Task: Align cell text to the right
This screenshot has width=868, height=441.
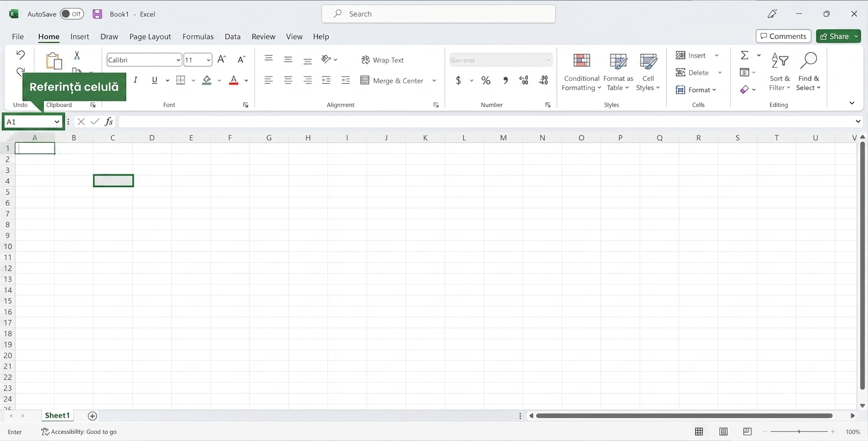Action: (x=307, y=80)
